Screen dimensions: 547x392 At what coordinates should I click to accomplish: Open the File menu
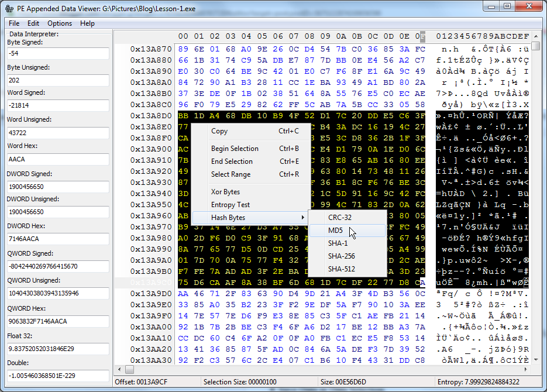coord(13,23)
